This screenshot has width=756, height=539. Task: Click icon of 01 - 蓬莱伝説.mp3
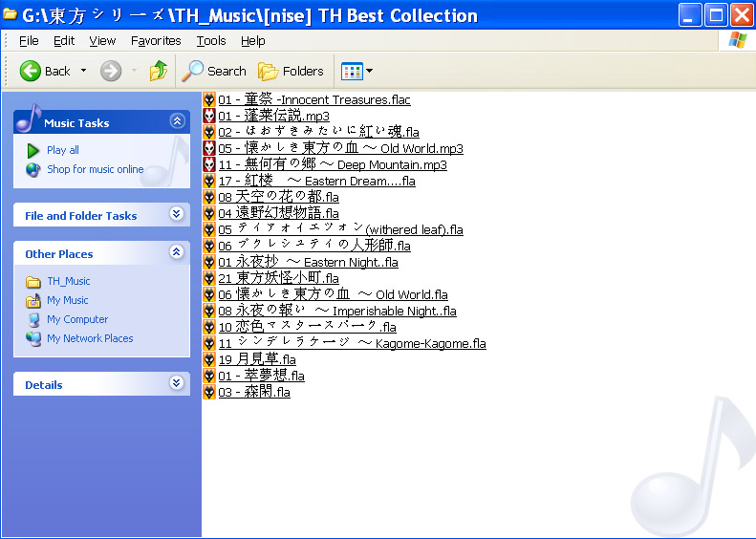click(x=208, y=116)
